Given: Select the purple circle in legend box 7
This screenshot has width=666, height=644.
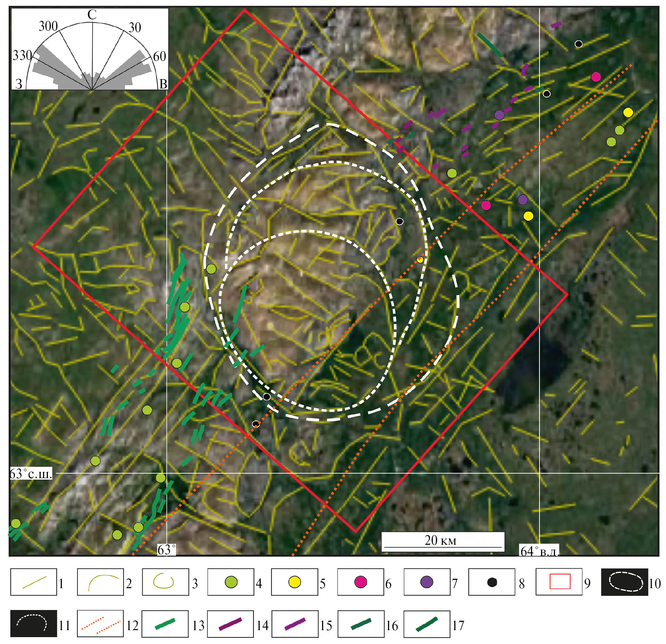Looking at the screenshot, I should (427, 582).
